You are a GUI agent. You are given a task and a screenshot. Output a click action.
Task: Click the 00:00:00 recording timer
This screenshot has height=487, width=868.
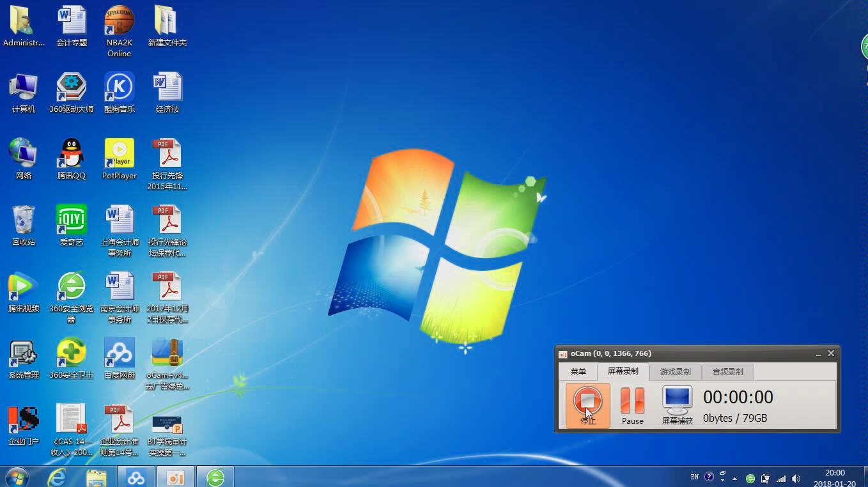(738, 397)
